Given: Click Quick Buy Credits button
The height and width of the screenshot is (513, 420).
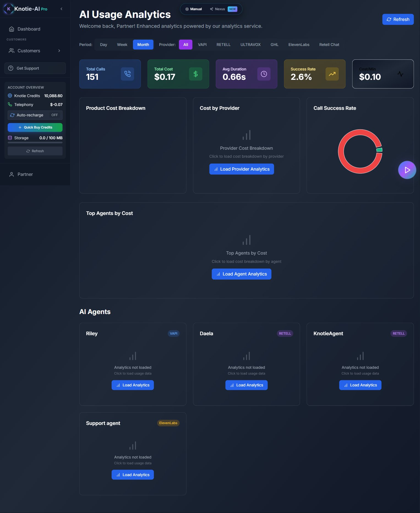Looking at the screenshot, I should (x=35, y=127).
